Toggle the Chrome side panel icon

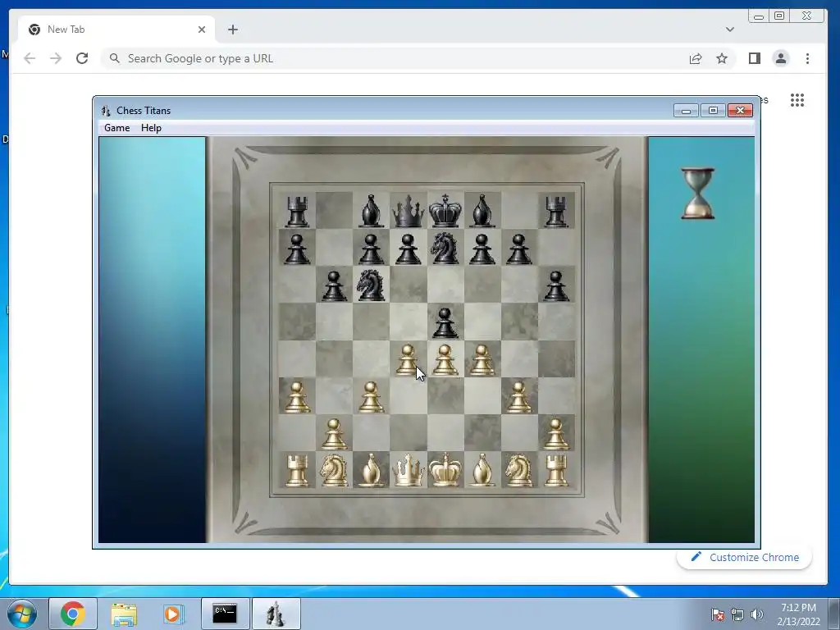(755, 58)
